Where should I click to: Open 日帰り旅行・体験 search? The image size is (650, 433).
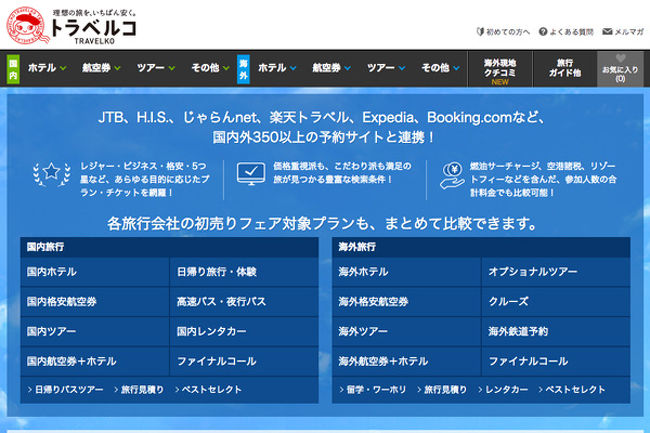(244, 272)
